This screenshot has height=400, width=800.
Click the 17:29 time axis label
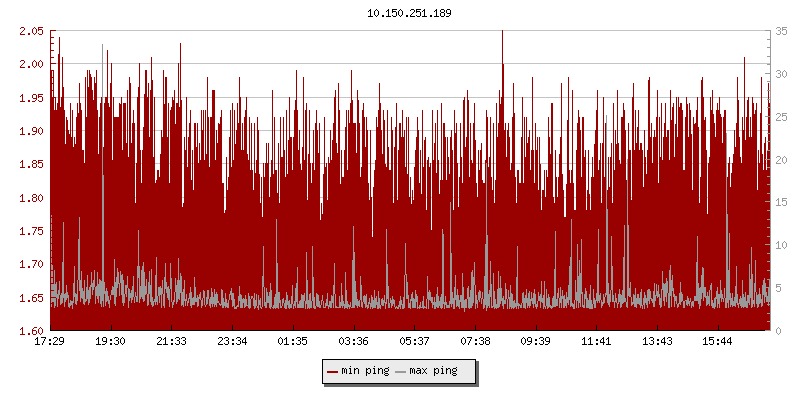[50, 341]
